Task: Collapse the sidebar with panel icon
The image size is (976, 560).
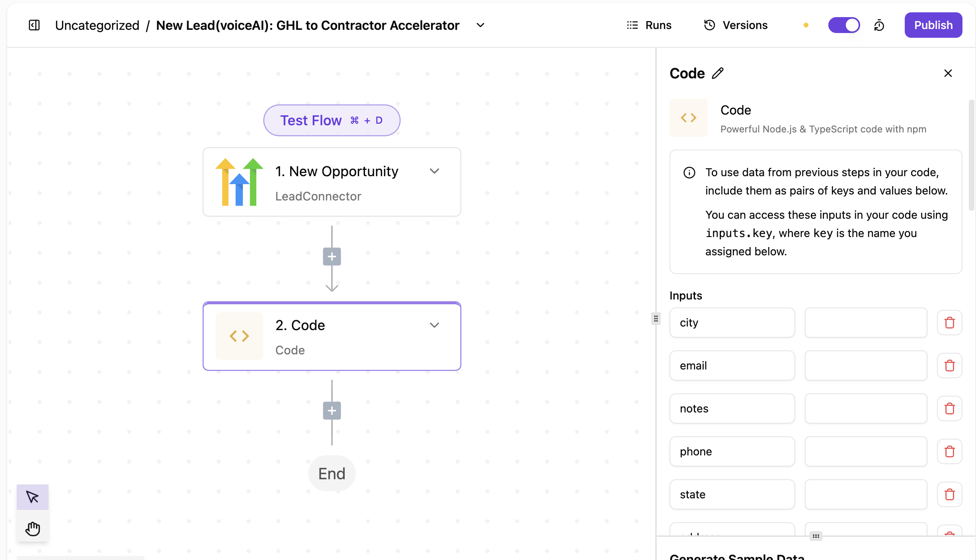Action: (34, 25)
